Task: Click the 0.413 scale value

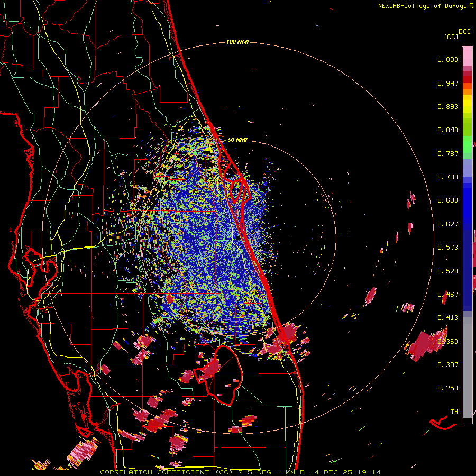Action: [448, 318]
